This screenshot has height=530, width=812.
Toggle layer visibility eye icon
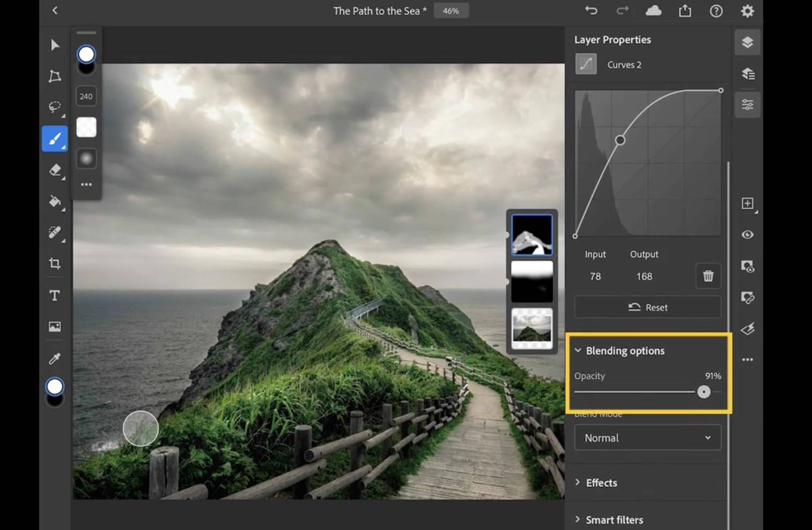click(747, 235)
